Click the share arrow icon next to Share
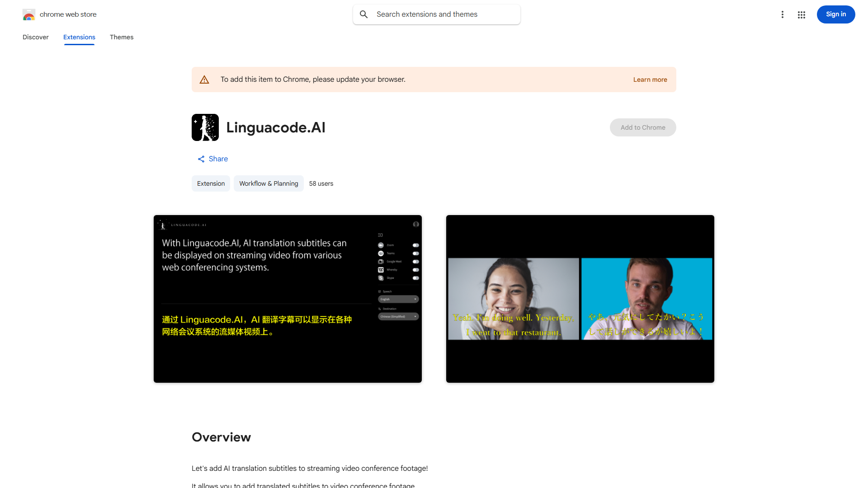Viewport: 868px width, 488px height. tap(201, 159)
